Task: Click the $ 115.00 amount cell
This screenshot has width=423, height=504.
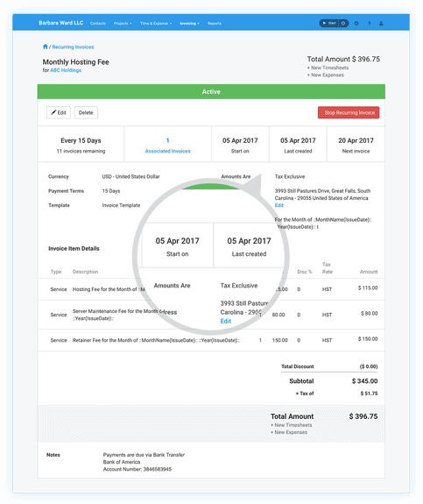Action: point(368,287)
